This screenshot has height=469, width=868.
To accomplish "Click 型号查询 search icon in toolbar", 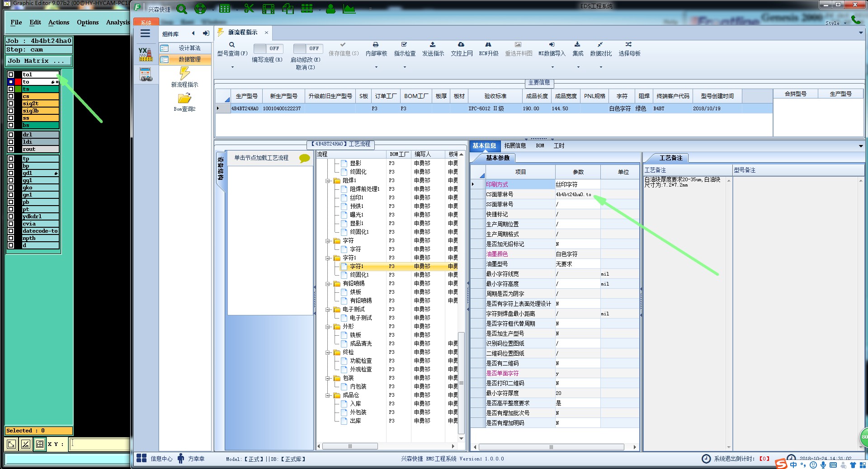I will tap(232, 45).
